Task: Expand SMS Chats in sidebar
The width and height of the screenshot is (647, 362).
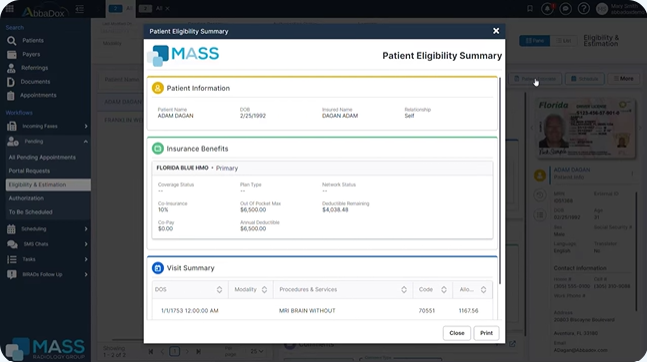Action: [86, 244]
